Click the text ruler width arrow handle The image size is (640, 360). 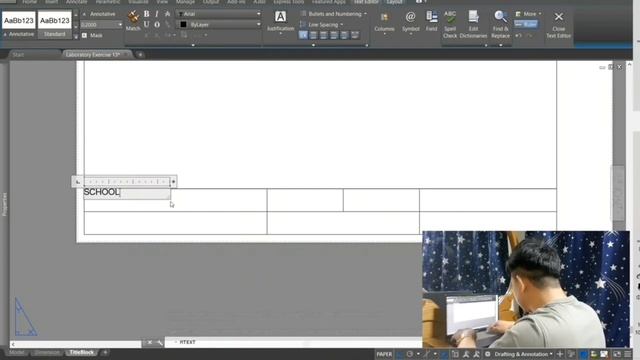coord(173,182)
